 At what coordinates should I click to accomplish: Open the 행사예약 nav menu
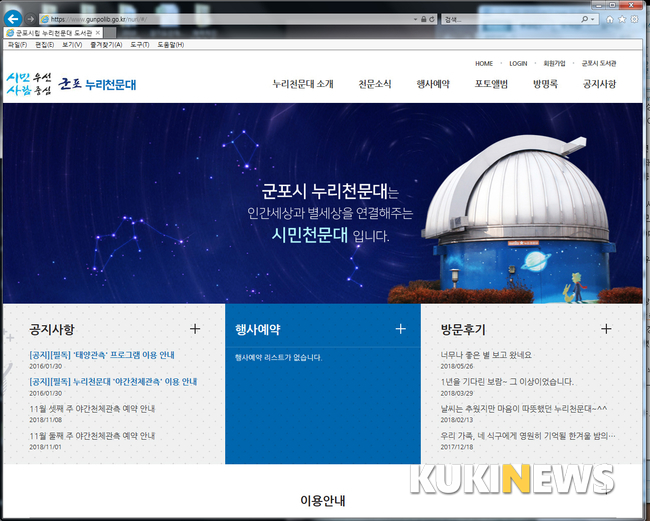point(433,84)
